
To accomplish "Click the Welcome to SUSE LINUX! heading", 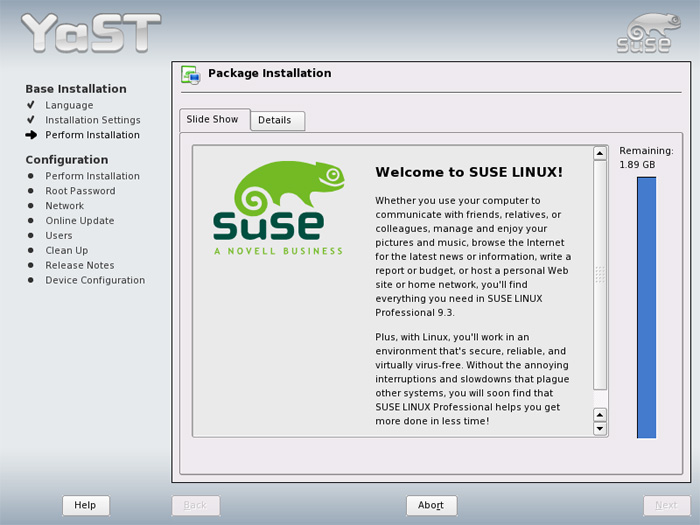I will 469,172.
